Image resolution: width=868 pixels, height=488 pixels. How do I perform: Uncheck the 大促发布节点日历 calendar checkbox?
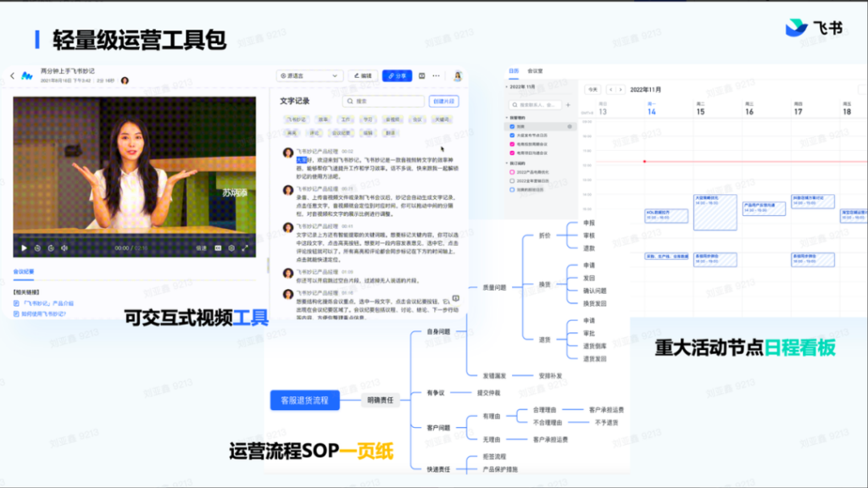coord(511,136)
